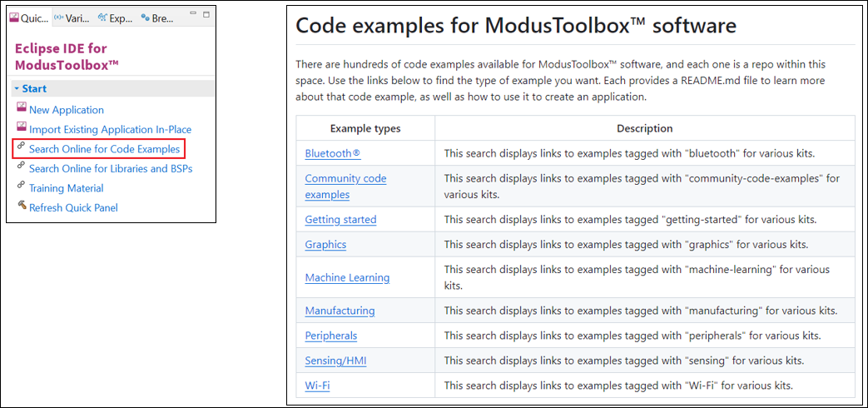Click the Refresh Quick Panel link
868x408 pixels.
pos(73,207)
